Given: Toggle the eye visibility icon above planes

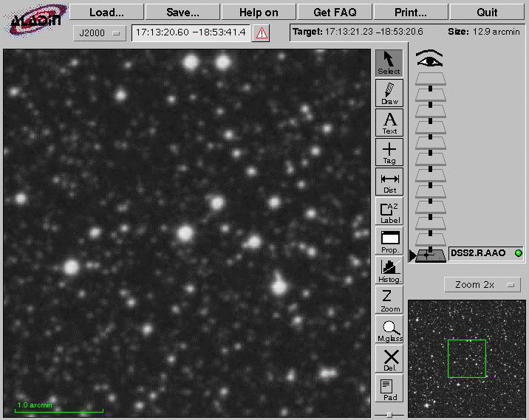Looking at the screenshot, I should point(429,58).
